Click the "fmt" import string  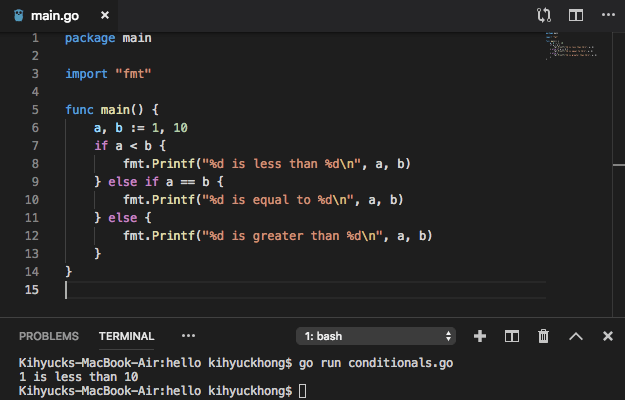pyautogui.click(x=133, y=74)
